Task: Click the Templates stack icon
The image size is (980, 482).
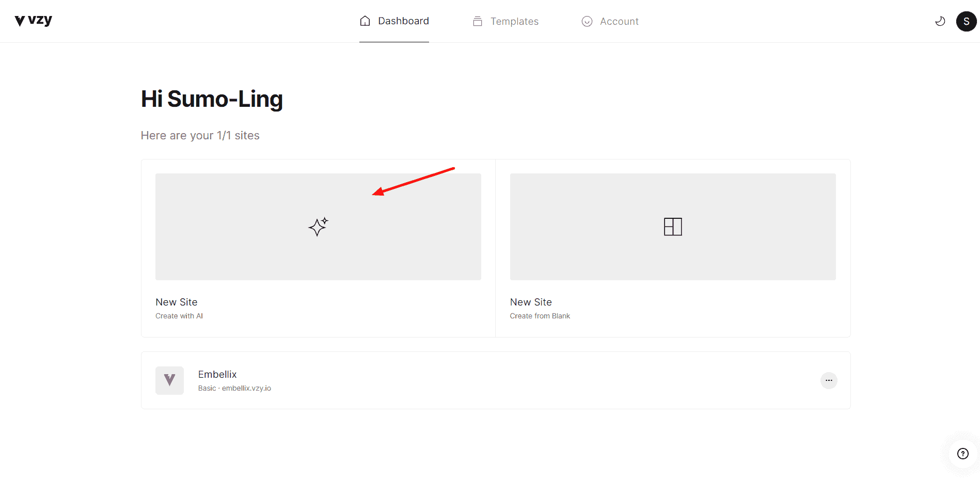Action: [478, 21]
